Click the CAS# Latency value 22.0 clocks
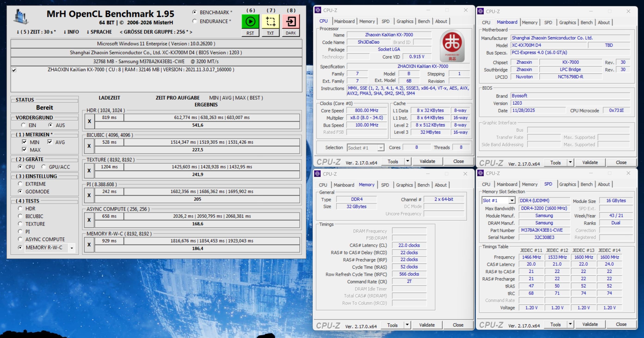 pos(409,245)
